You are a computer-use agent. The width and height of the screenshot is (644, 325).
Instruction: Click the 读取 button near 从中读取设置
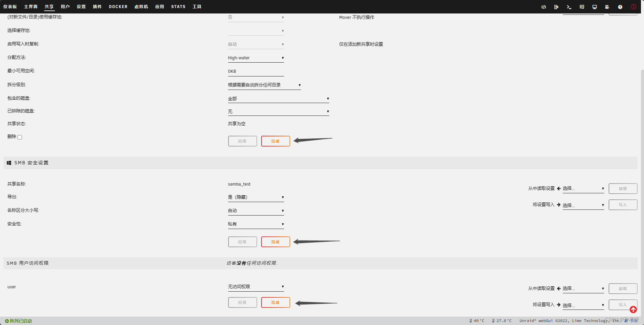click(x=622, y=189)
